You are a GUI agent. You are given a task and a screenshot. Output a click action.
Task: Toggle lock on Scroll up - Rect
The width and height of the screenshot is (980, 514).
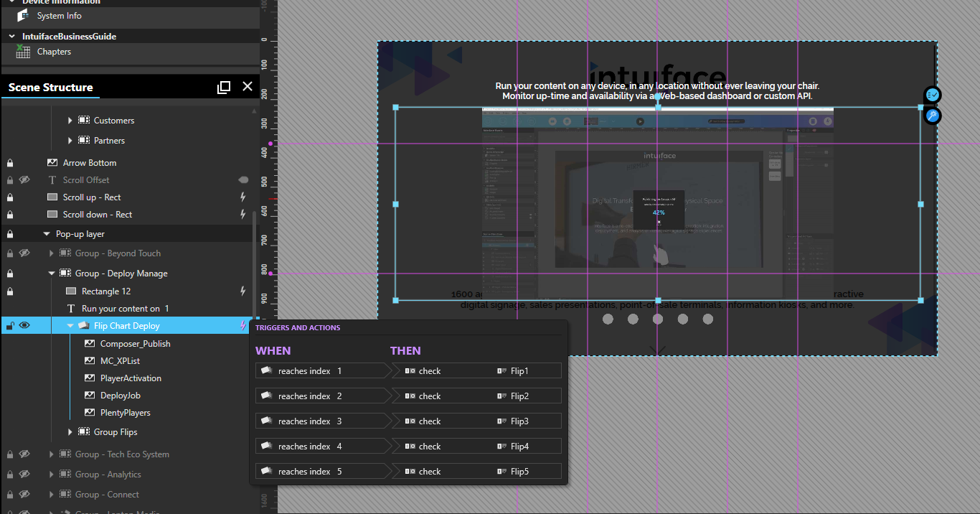[10, 197]
